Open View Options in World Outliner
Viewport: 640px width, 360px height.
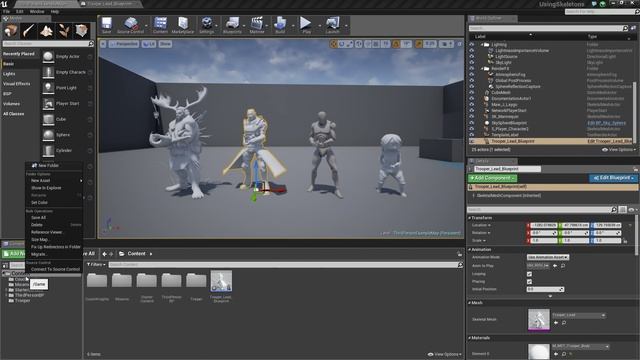618,150
